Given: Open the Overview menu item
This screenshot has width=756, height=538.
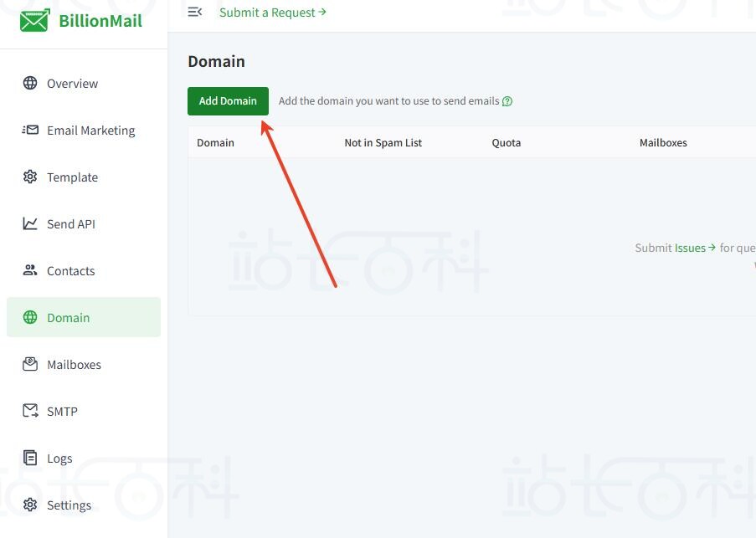Looking at the screenshot, I should coord(84,84).
